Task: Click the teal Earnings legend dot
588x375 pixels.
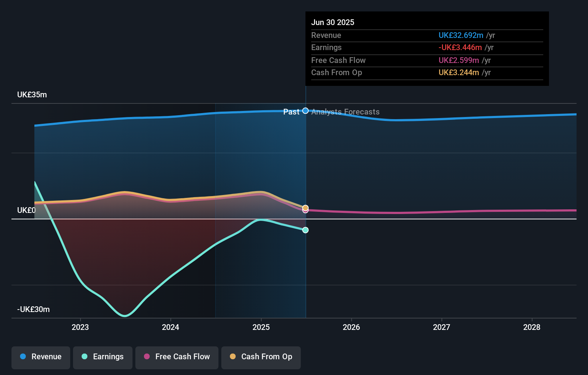Action: [x=84, y=357]
